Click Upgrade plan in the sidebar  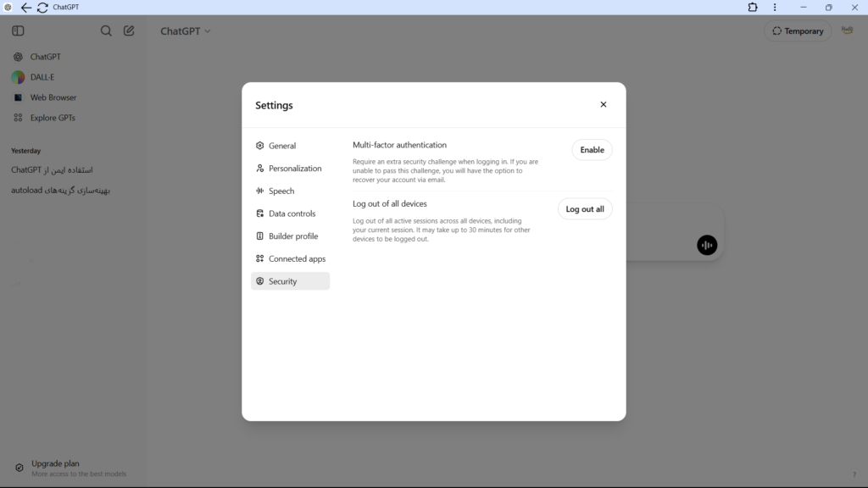pyautogui.click(x=72, y=468)
